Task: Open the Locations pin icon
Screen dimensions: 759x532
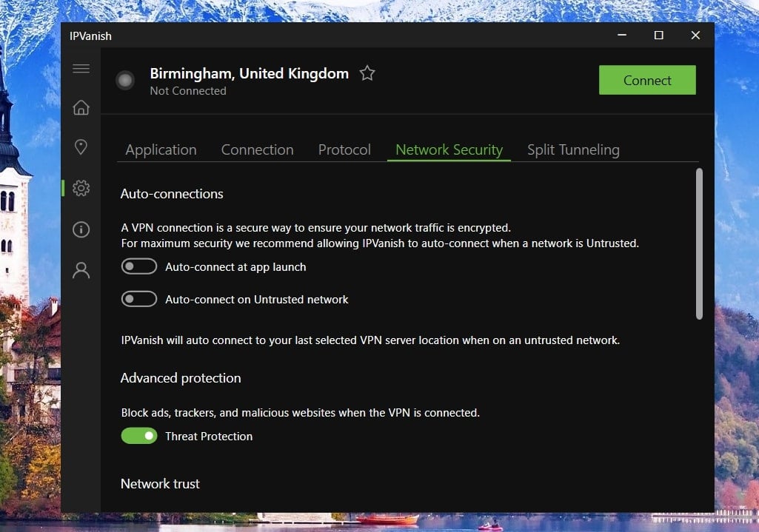Action: (81, 147)
